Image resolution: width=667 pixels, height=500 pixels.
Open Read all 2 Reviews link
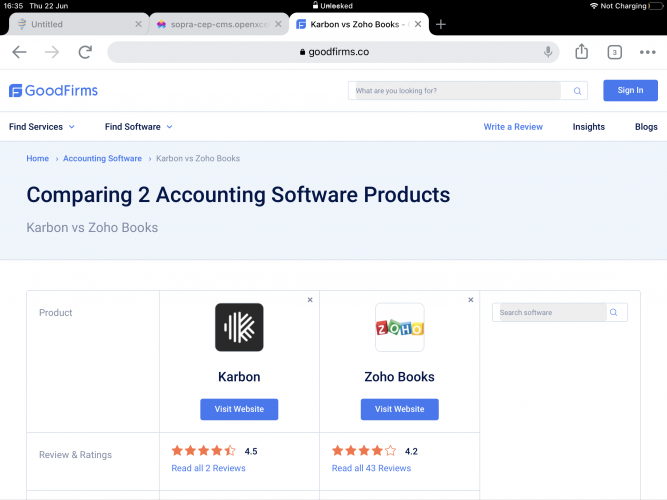tap(208, 468)
